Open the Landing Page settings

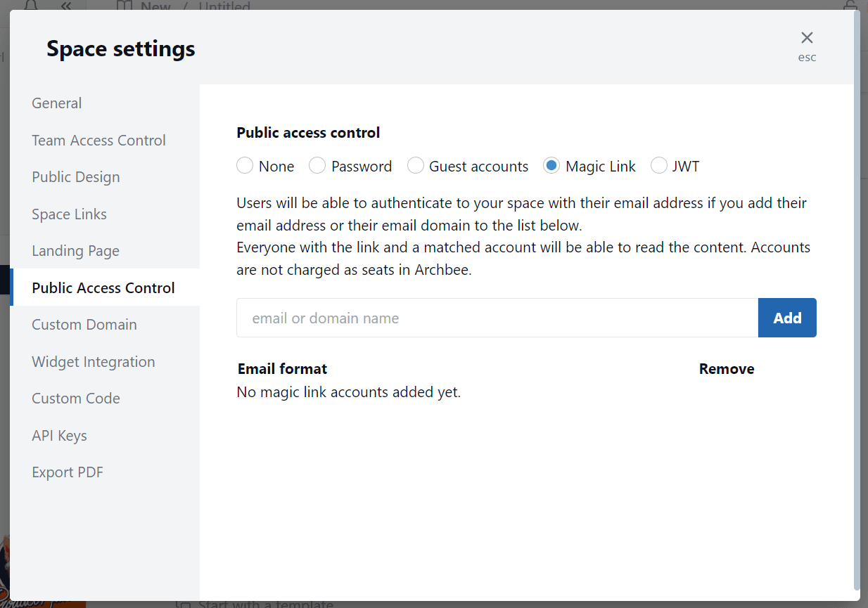point(75,251)
